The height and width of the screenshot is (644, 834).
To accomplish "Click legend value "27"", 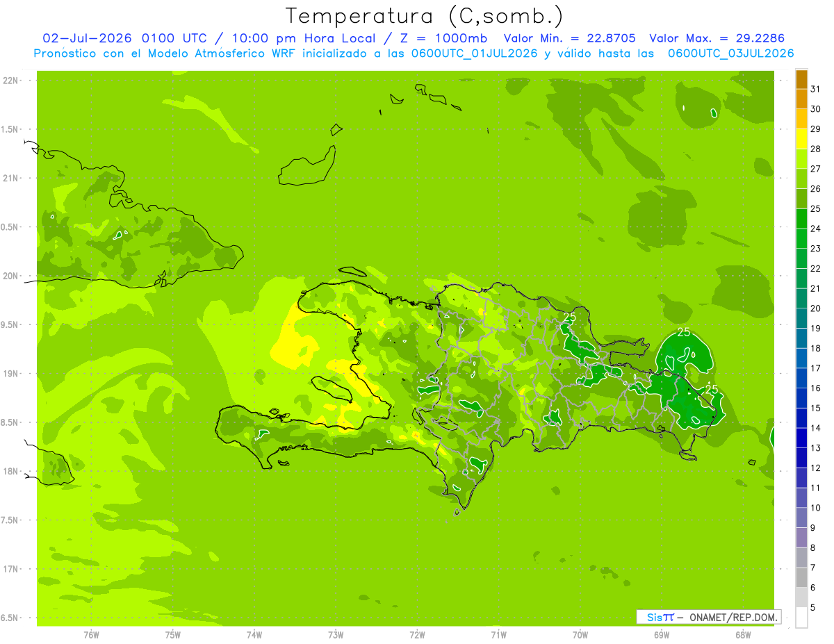I will (816, 169).
